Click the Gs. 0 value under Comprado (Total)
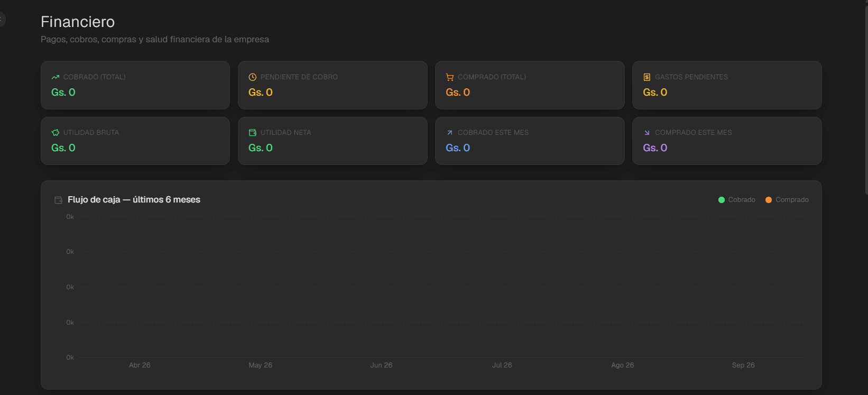 [x=458, y=93]
